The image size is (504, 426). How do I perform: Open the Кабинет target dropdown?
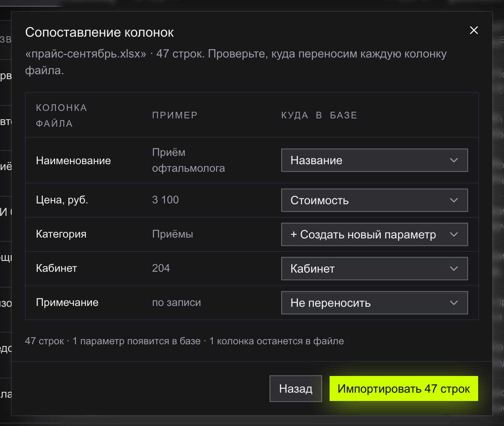click(x=374, y=268)
